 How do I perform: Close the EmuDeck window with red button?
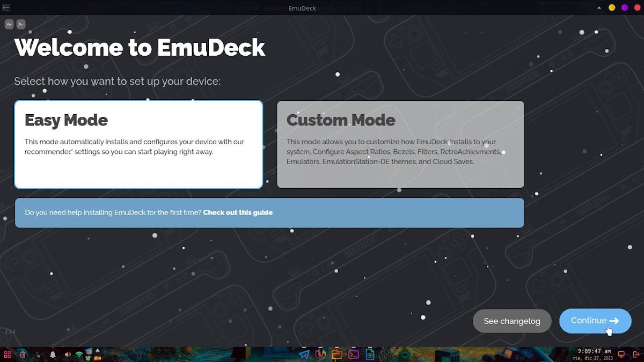click(638, 8)
